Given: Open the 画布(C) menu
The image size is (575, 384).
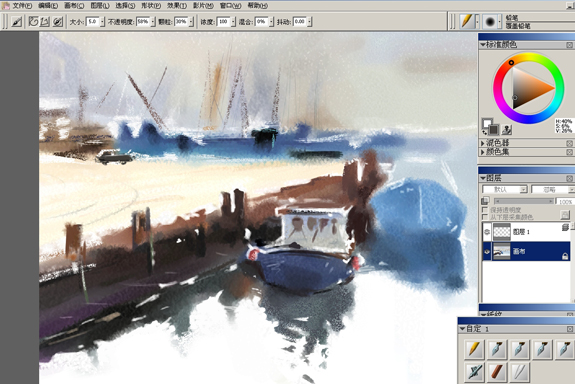Looking at the screenshot, I should [x=74, y=6].
